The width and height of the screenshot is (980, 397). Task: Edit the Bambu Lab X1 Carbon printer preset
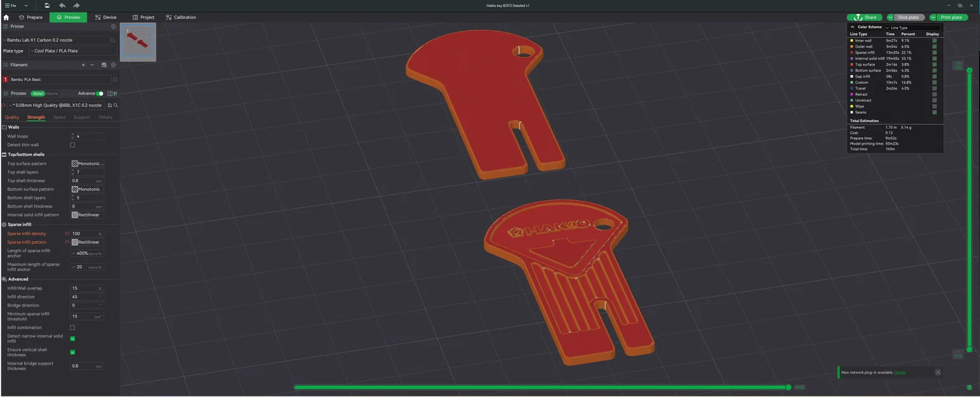tap(114, 40)
